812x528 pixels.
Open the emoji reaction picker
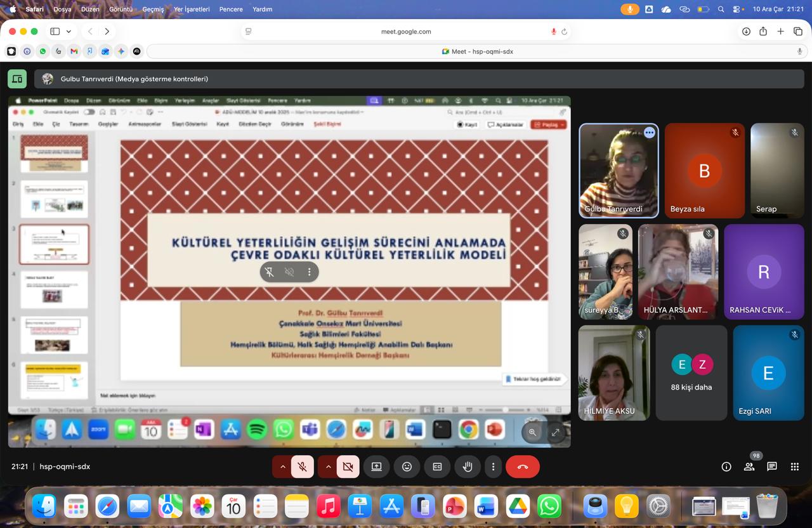click(x=407, y=466)
